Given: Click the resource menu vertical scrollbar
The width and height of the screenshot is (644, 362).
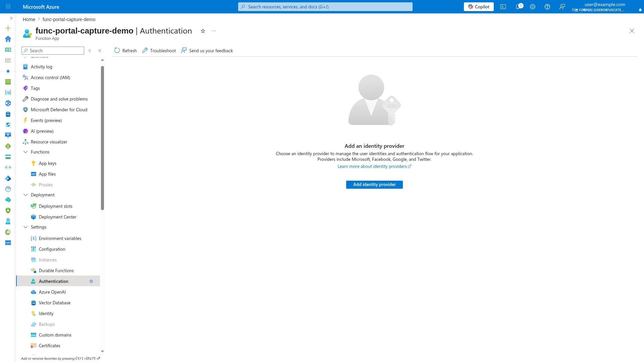Looking at the screenshot, I should point(102,138).
